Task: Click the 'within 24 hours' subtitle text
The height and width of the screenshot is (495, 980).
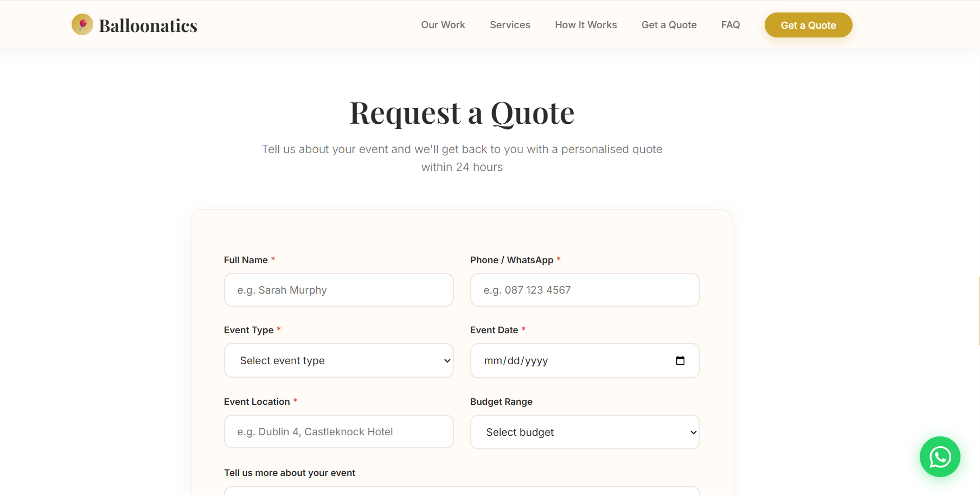Action: 462,167
